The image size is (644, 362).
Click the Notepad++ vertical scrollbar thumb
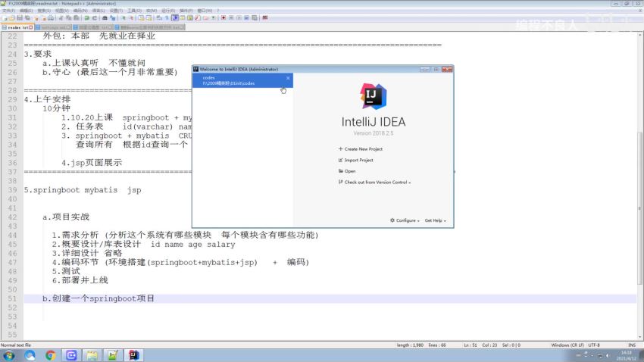(640, 208)
